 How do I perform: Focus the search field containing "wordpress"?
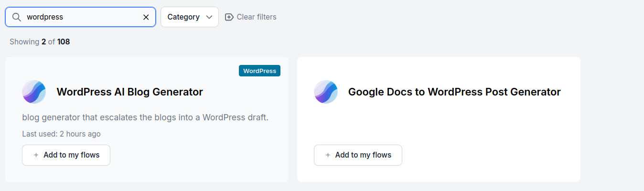point(81,17)
